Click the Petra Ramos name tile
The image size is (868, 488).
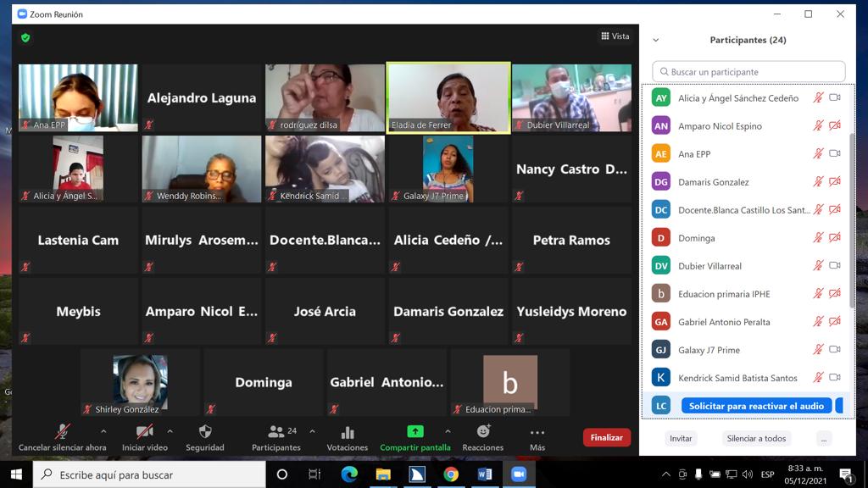click(572, 240)
